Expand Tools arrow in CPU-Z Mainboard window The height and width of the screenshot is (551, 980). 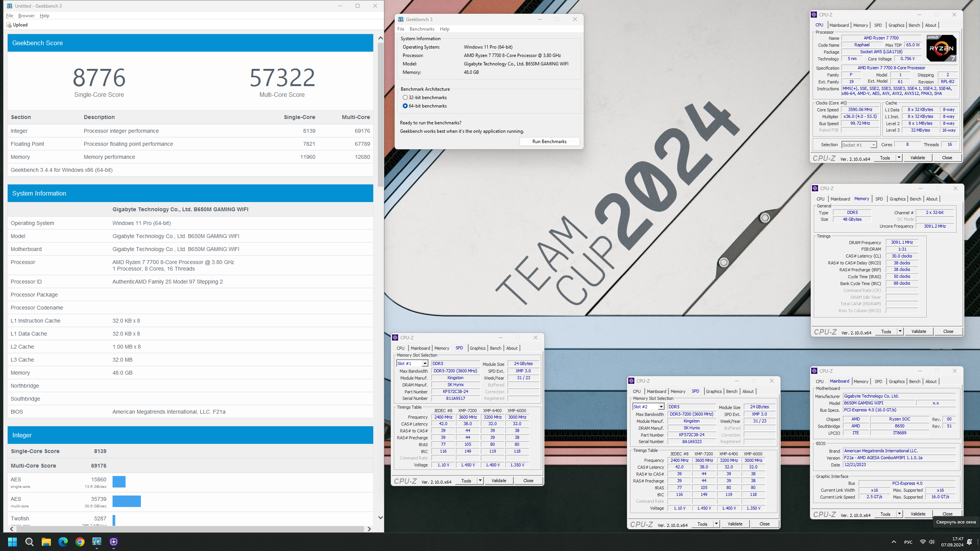(899, 514)
